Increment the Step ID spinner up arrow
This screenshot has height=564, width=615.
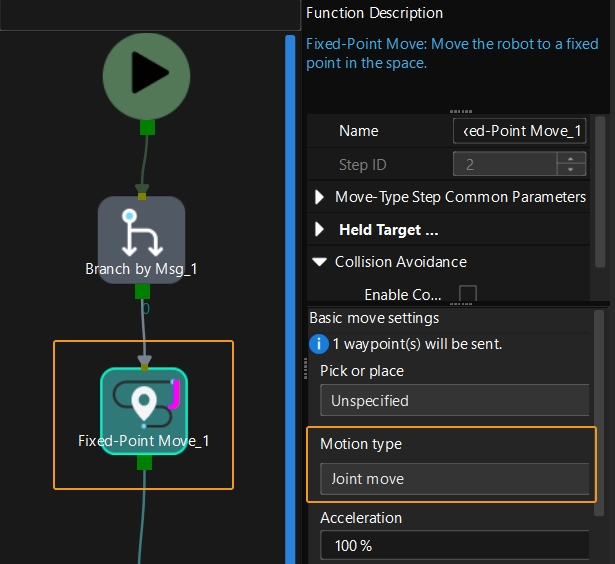pos(571,159)
